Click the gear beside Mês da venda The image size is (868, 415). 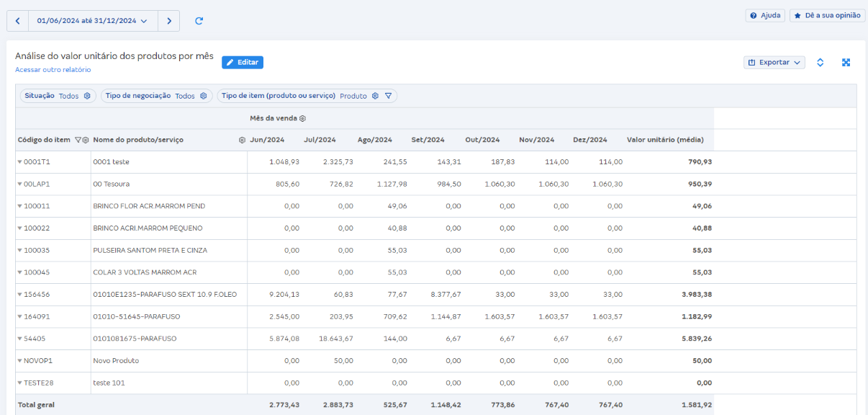click(x=303, y=118)
